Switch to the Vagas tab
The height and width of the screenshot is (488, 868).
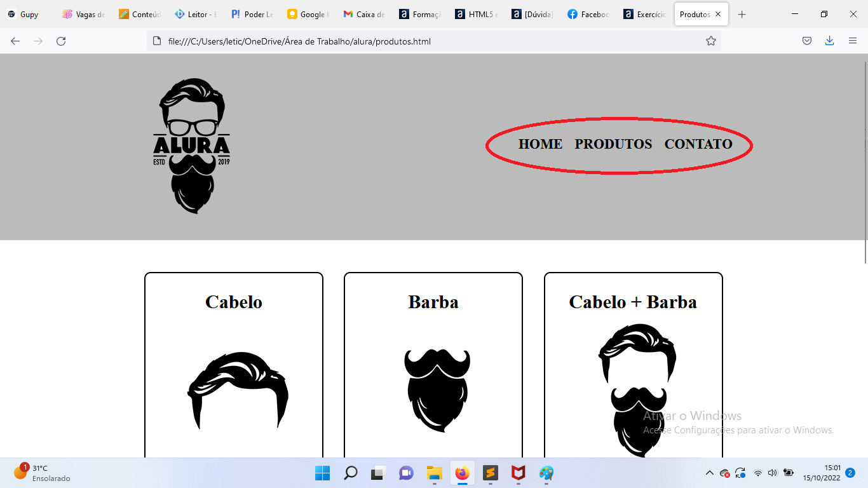coord(83,14)
